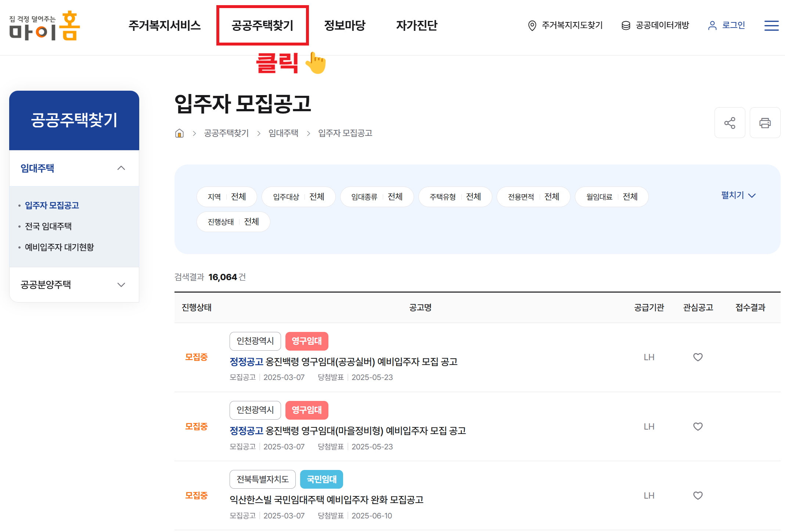
Task: Favorite the 옹진백령 영구임대(공공실버) heart
Action: (698, 357)
